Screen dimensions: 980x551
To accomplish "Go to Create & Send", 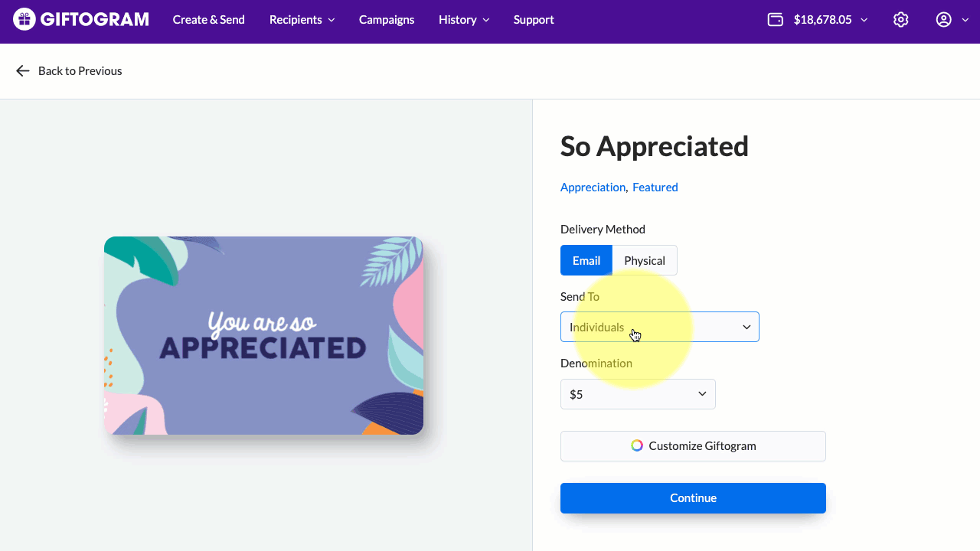I will [208, 20].
